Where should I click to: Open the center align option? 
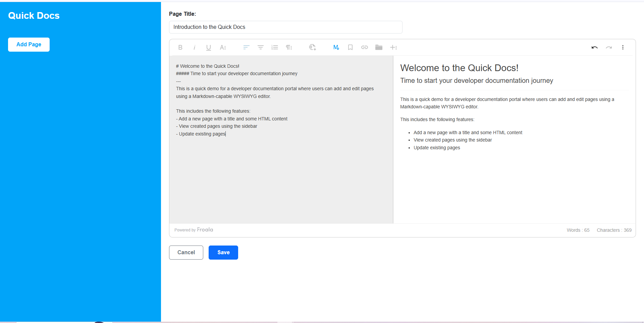(260, 47)
